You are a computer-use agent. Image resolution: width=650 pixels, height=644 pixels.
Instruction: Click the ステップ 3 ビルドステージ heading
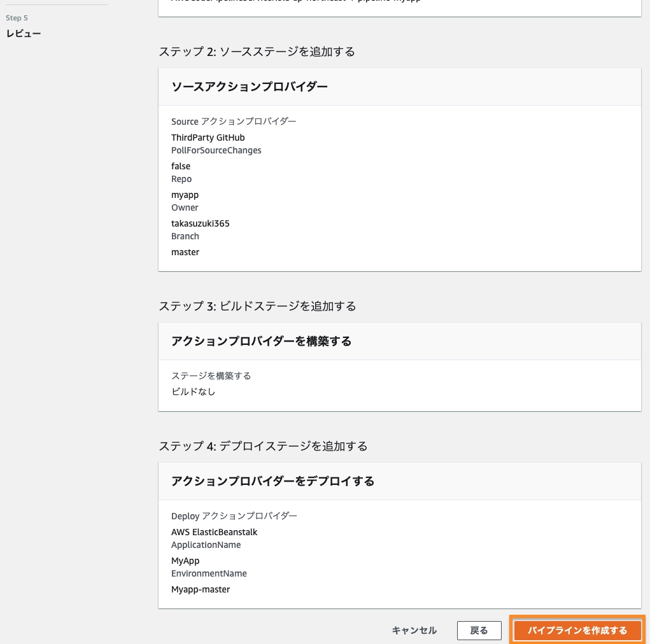pos(257,306)
